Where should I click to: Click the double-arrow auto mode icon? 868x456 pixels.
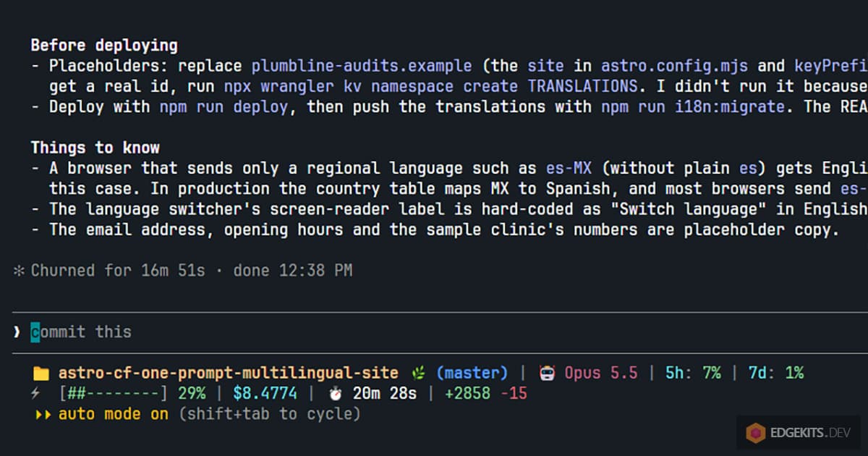tap(42, 415)
